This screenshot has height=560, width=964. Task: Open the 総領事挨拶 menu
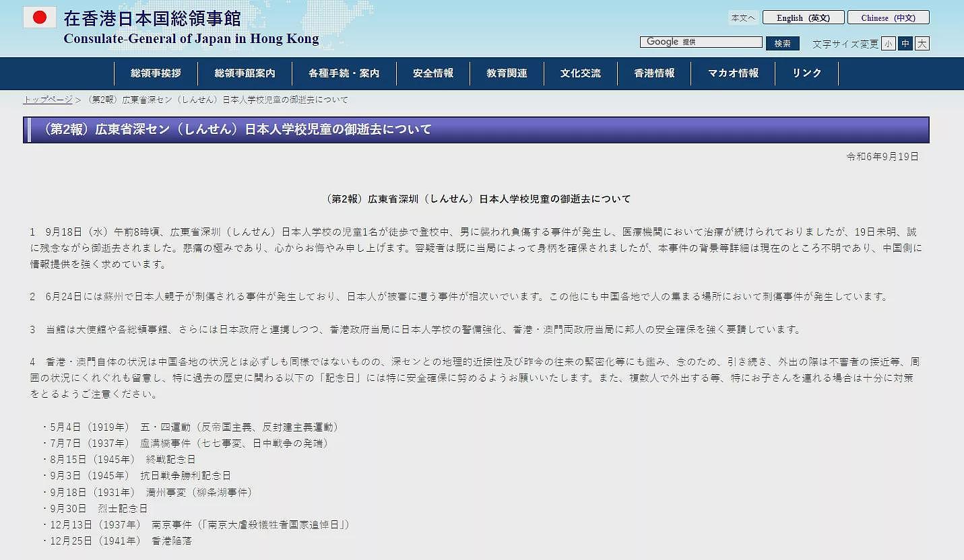[x=156, y=73]
